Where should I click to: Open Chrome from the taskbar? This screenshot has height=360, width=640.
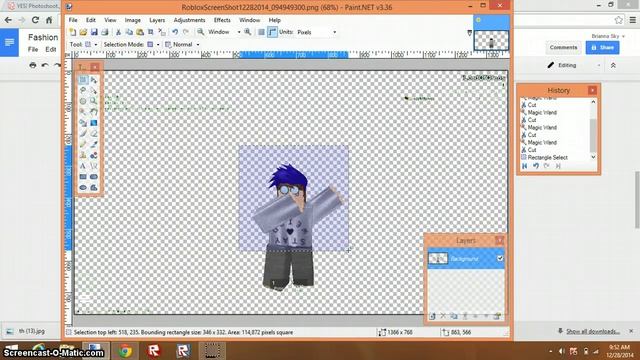(125, 351)
